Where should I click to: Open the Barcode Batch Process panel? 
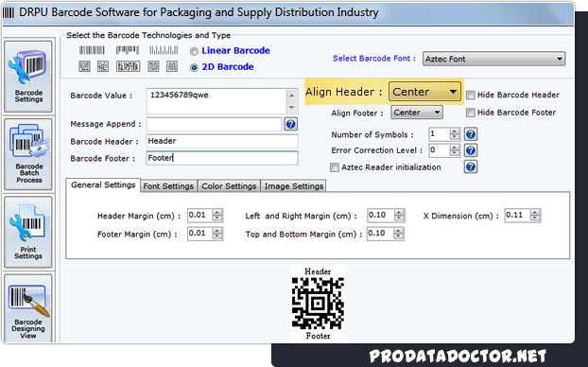(x=28, y=154)
